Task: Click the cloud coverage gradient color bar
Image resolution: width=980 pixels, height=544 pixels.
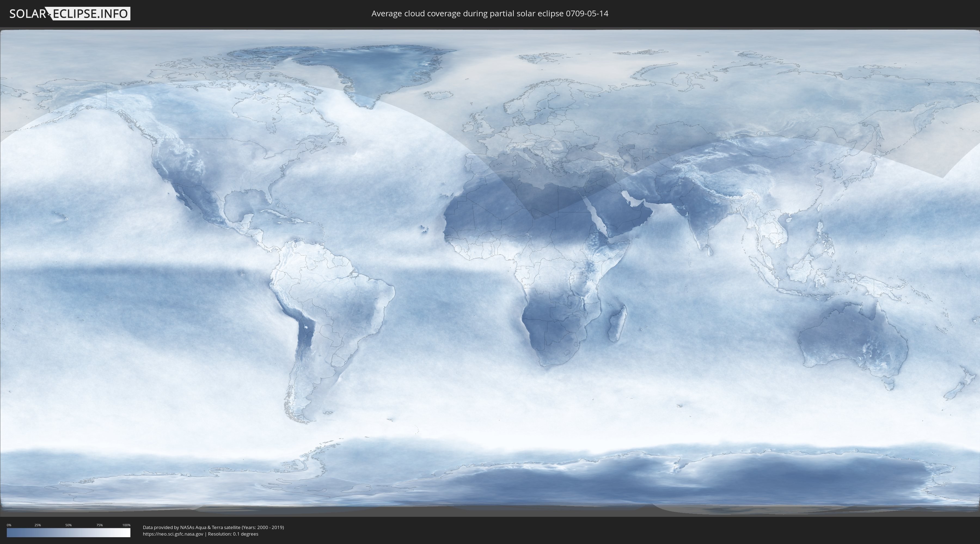Action: click(69, 533)
